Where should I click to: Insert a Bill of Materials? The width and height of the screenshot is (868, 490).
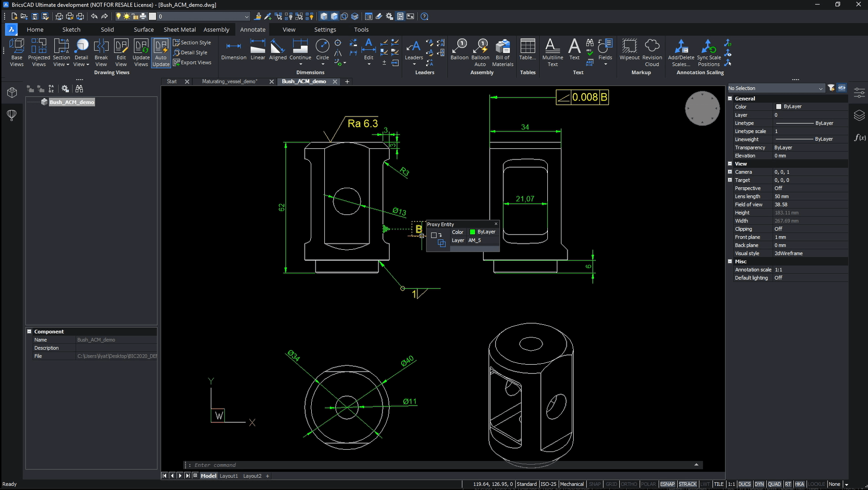pos(502,52)
